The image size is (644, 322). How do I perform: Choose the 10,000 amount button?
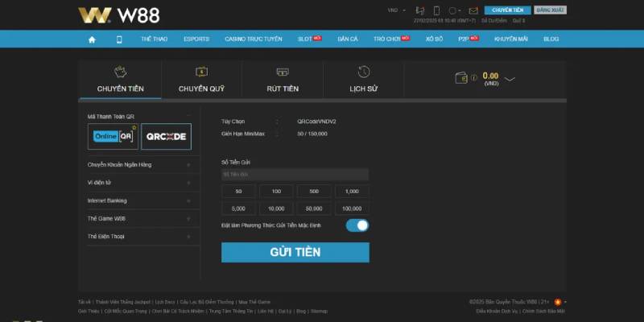point(276,208)
